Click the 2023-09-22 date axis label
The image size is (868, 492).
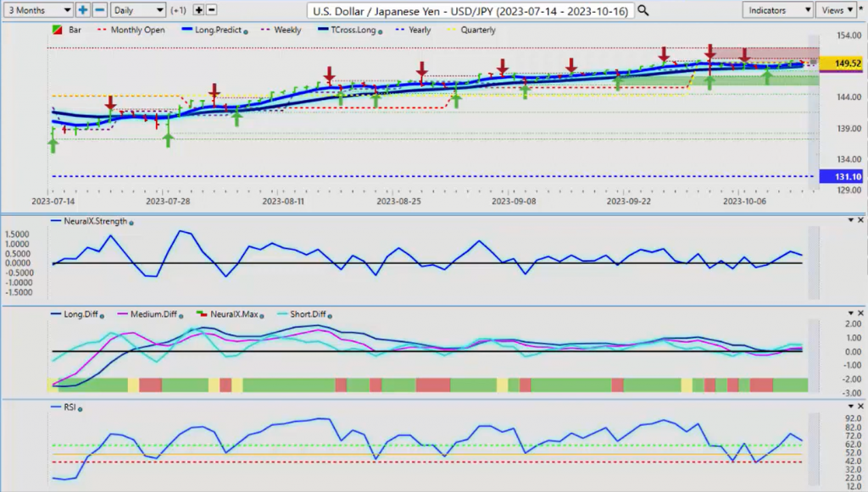click(629, 202)
